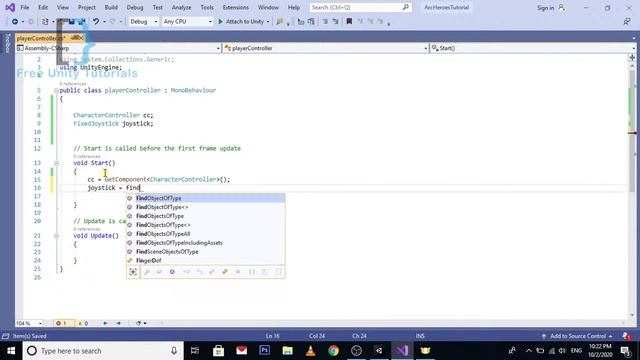Open the Assembly-CSharp project dropdown
Screen dimensions: 640x360
pos(118,48)
